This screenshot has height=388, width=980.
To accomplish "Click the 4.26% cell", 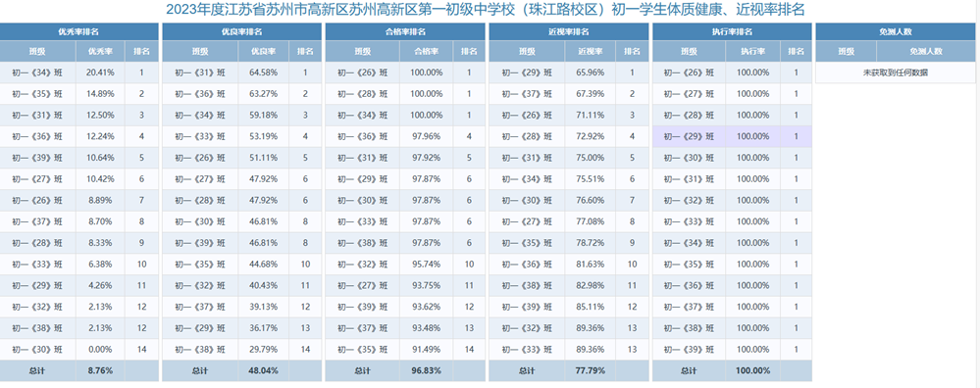I will click(x=100, y=285).
